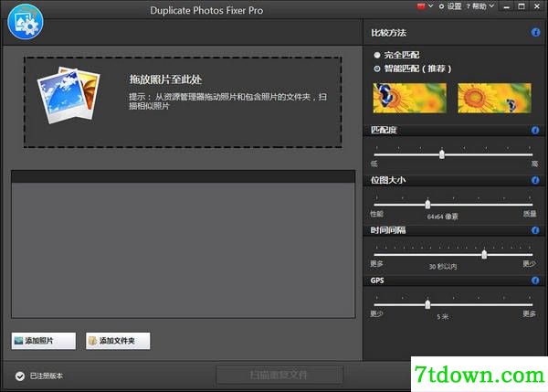
Task: Click info icon beside 位图大小
Action: [535, 180]
